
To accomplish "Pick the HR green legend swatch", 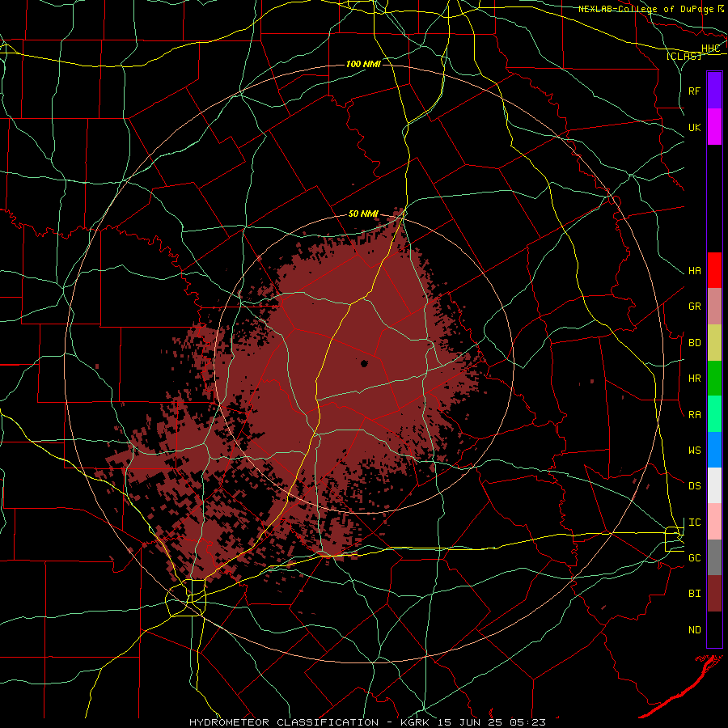I will click(714, 379).
